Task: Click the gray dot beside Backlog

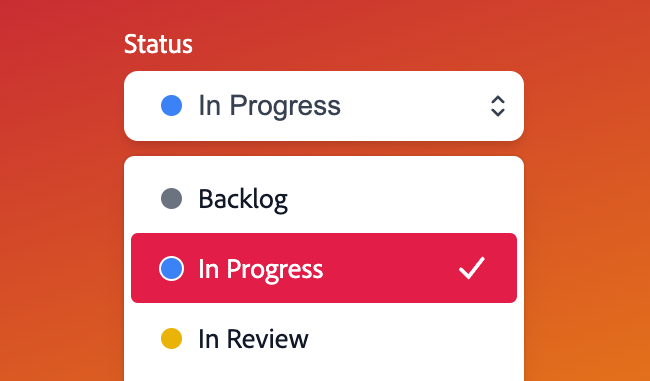Action: (x=171, y=198)
